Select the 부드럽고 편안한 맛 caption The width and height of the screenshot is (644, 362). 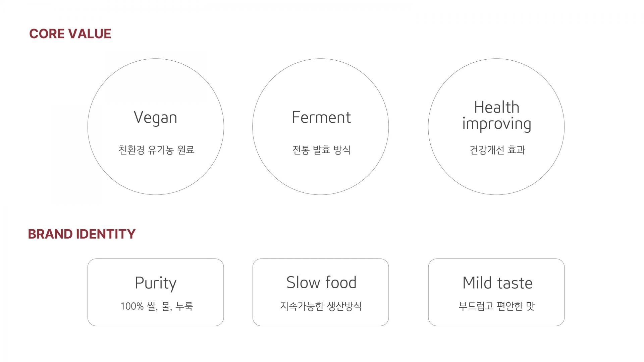(x=496, y=306)
